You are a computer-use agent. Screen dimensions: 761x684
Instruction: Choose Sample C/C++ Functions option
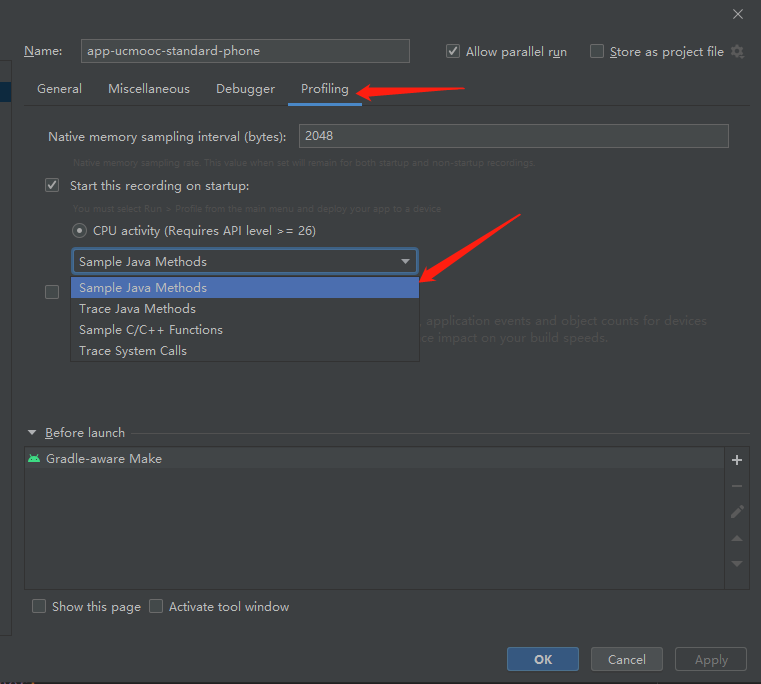pos(245,330)
